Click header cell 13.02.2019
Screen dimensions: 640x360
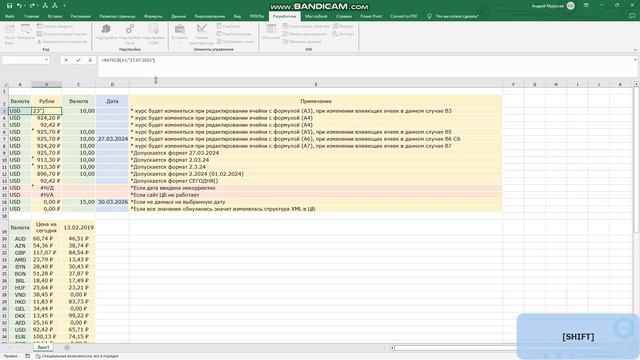tap(78, 227)
